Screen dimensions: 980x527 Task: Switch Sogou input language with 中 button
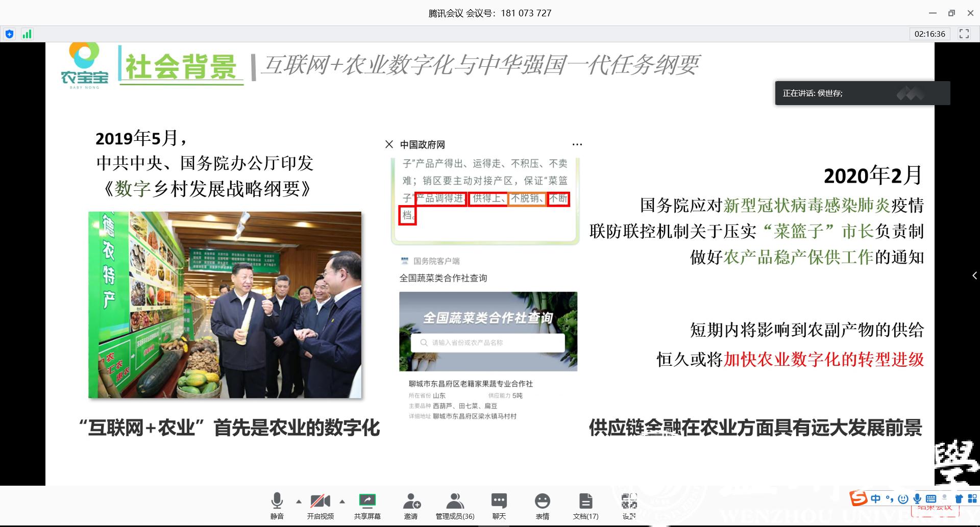pos(876,498)
